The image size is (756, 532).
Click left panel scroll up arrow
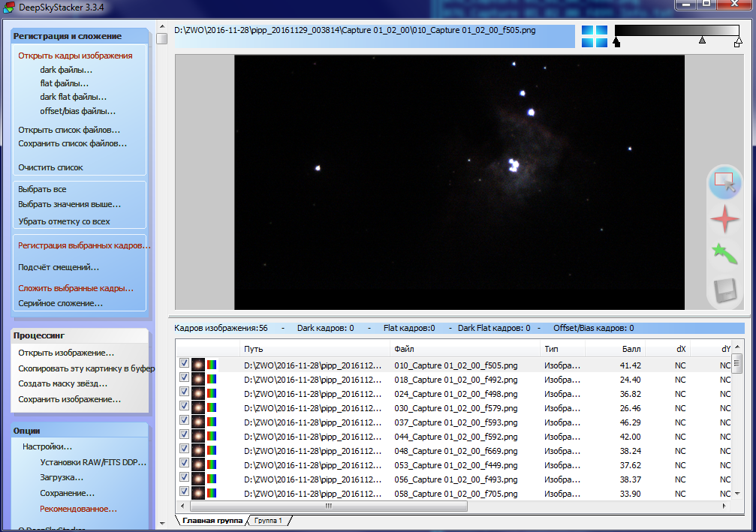[162, 26]
